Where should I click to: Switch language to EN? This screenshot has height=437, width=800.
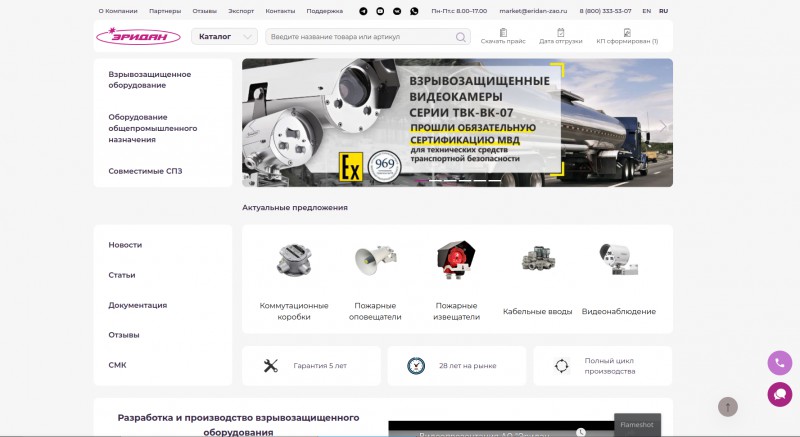coord(646,11)
